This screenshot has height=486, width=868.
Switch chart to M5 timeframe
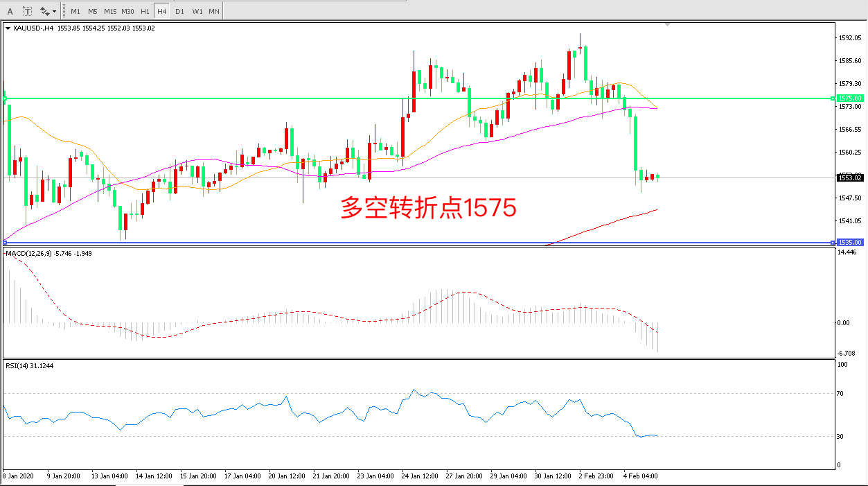coord(93,11)
